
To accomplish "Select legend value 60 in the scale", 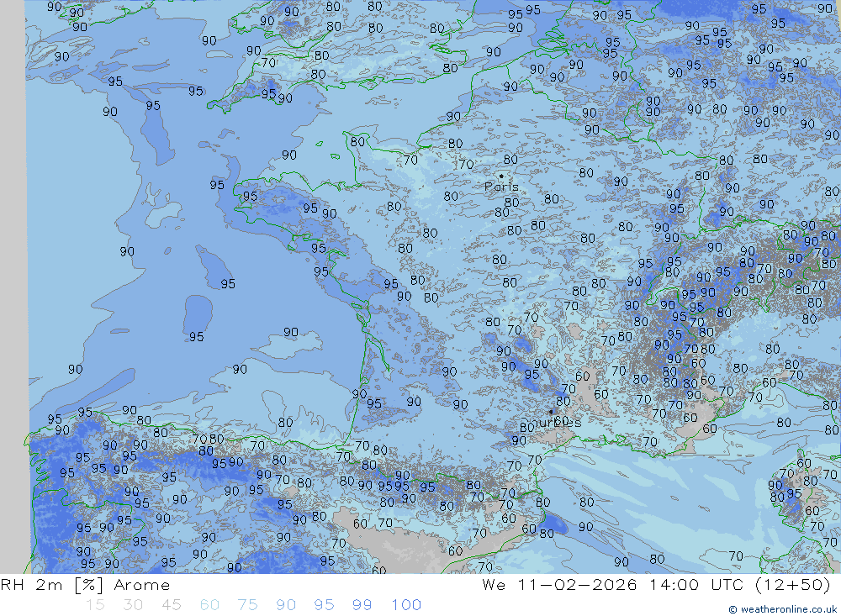I will pos(209,605).
